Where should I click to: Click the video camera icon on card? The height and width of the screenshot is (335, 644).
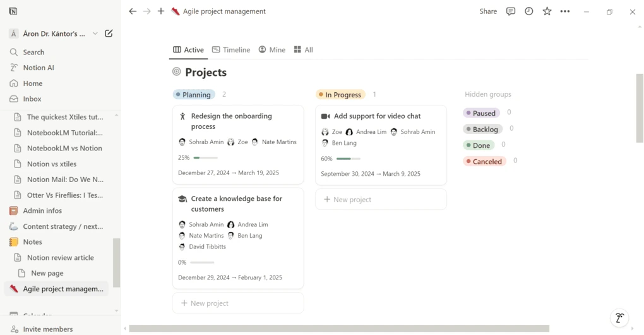pyautogui.click(x=325, y=116)
